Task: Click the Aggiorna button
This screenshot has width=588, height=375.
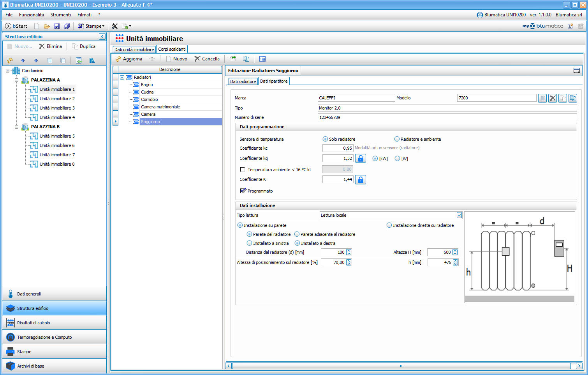Action: coord(129,59)
